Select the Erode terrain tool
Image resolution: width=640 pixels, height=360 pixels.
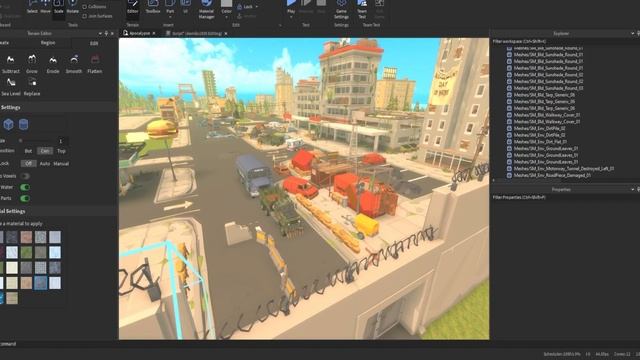[x=53, y=64]
